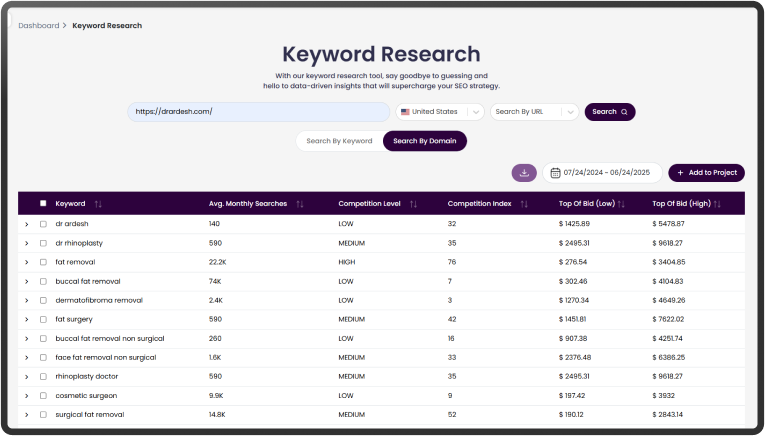Toggle the select-all checkbox in table header

43,203
